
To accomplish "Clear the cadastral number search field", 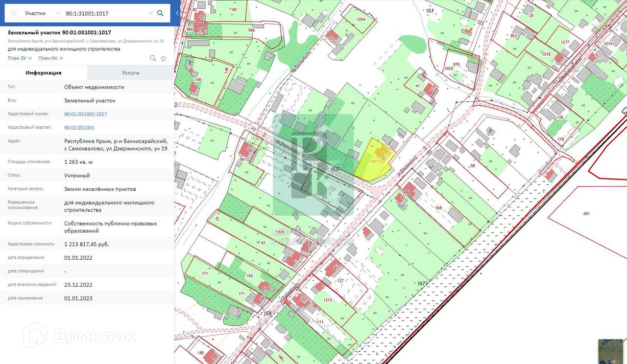I will [x=151, y=13].
